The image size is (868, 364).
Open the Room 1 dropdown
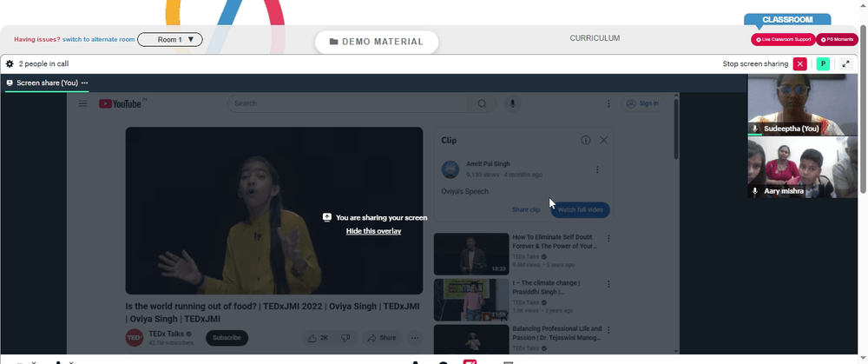point(170,39)
